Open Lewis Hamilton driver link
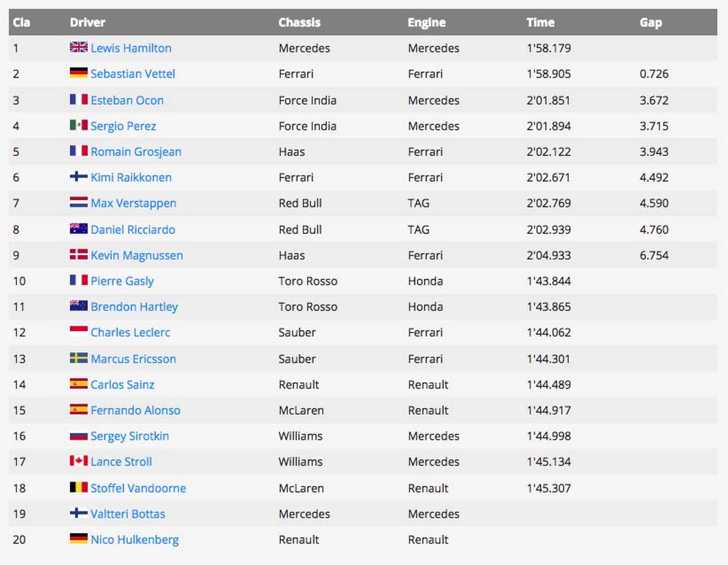Screen dimensions: 728x565 click(x=131, y=48)
